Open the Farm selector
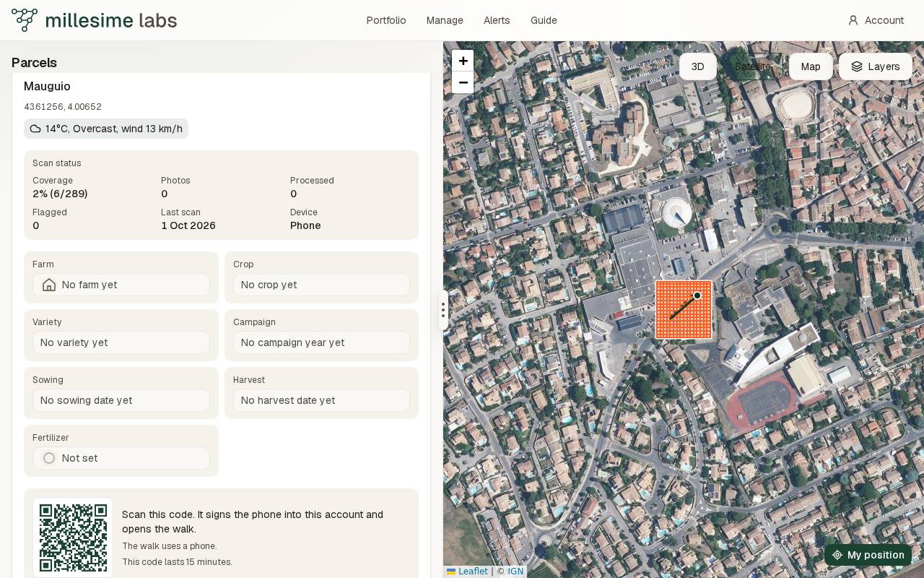This screenshot has width=924, height=578. (121, 285)
